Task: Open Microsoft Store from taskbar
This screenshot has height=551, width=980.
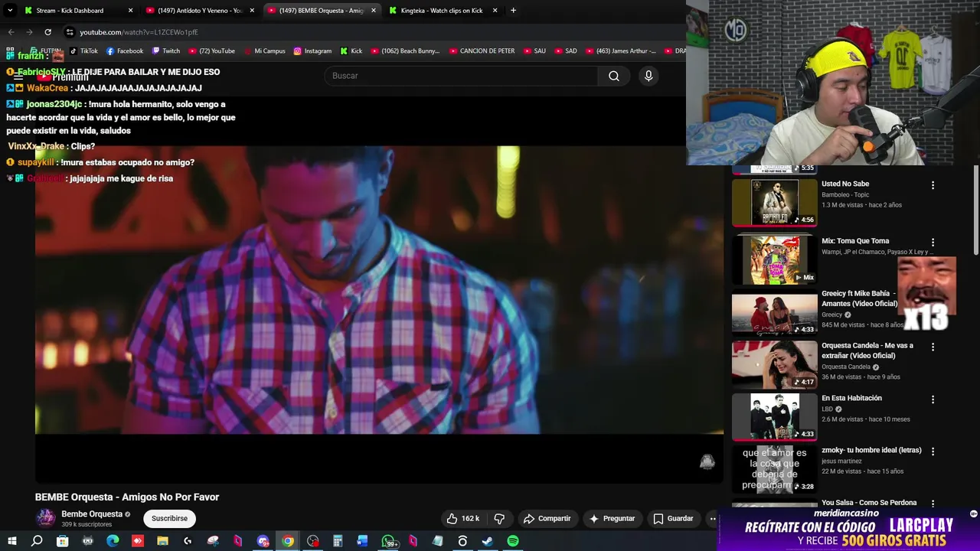Action: pos(62,541)
